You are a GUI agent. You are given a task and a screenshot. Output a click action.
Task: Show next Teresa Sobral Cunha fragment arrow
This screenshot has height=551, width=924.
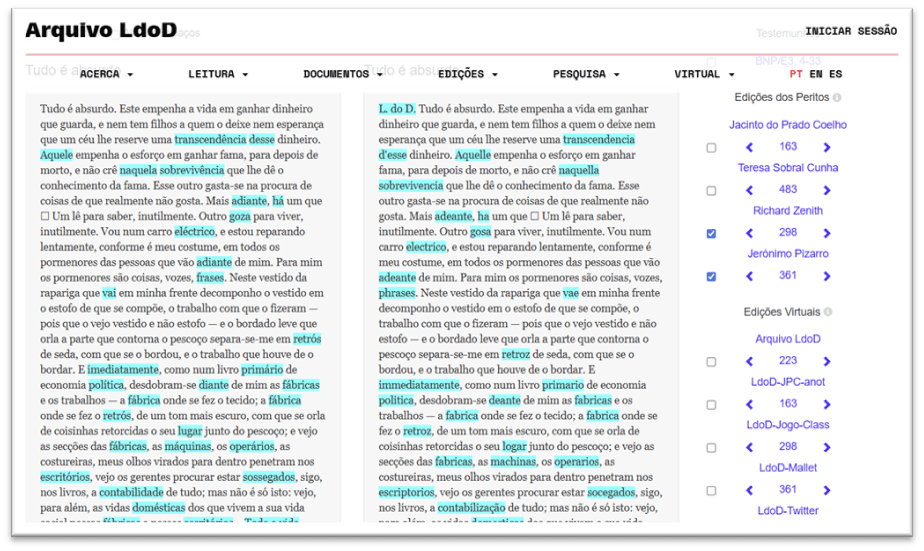(827, 190)
